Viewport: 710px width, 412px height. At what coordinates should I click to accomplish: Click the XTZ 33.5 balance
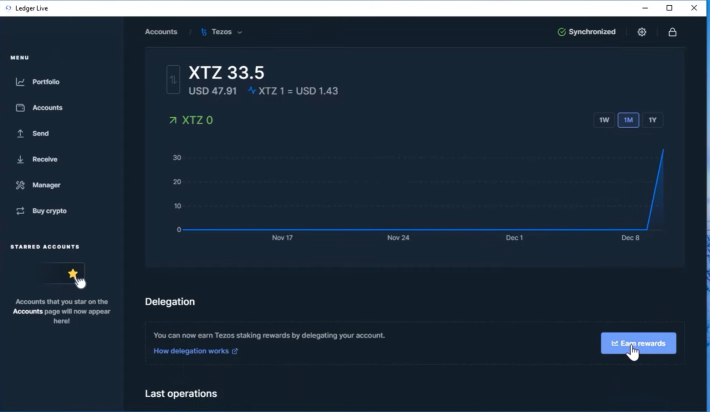226,73
